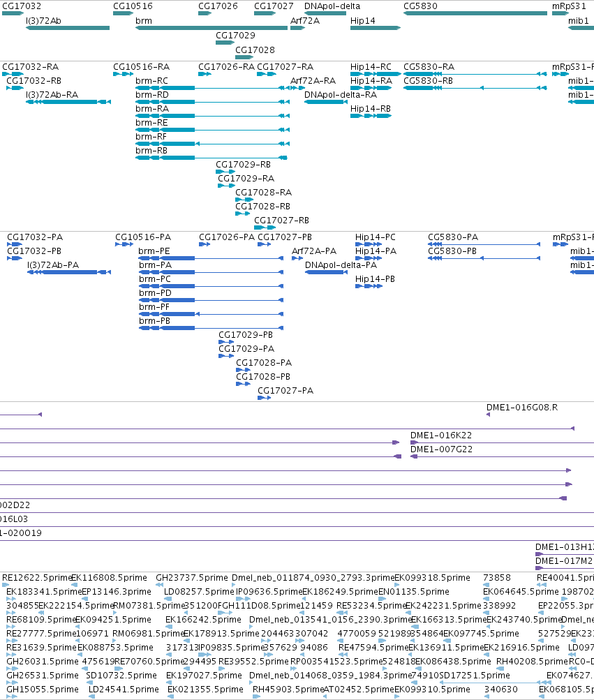
Task: Open the LD24541.5prime EST
Action: click(92, 697)
